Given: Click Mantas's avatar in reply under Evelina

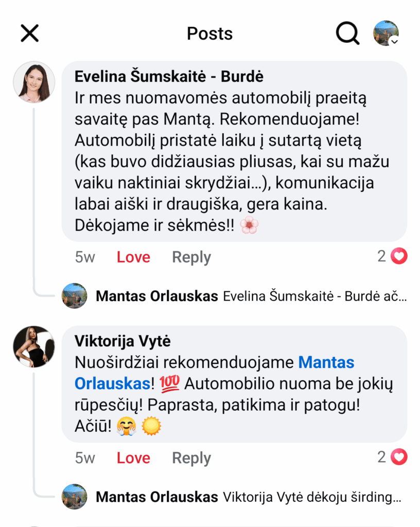Looking at the screenshot, I should pos(75,296).
